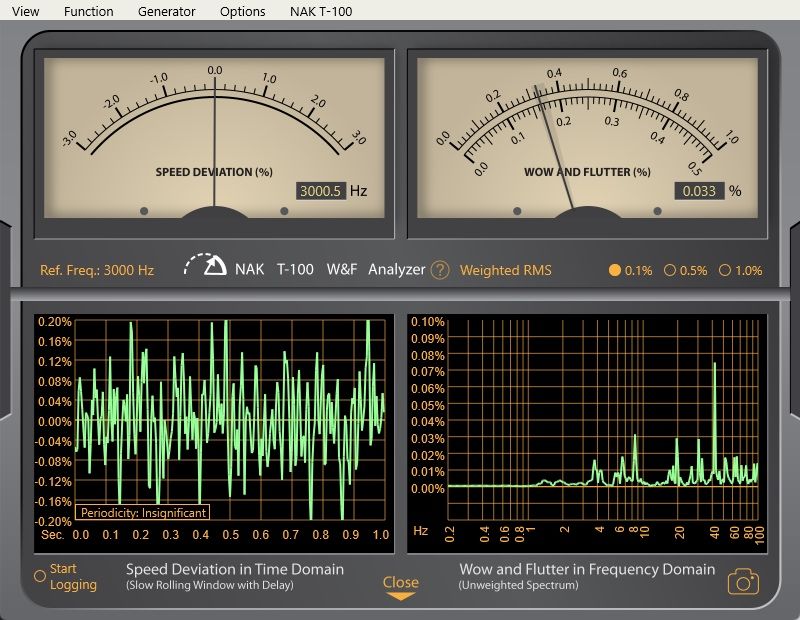
Task: Click the Periodicity: Insignificant label
Action: coord(143,512)
